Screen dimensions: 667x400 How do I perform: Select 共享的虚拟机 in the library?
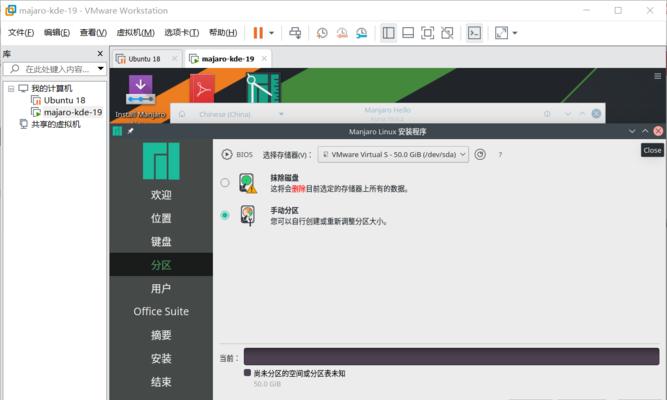[x=56, y=124]
